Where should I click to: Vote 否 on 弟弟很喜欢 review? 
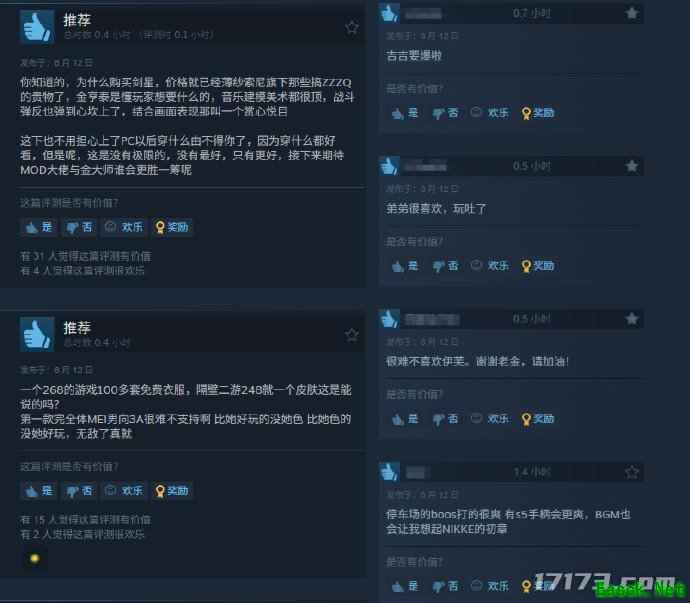(445, 266)
